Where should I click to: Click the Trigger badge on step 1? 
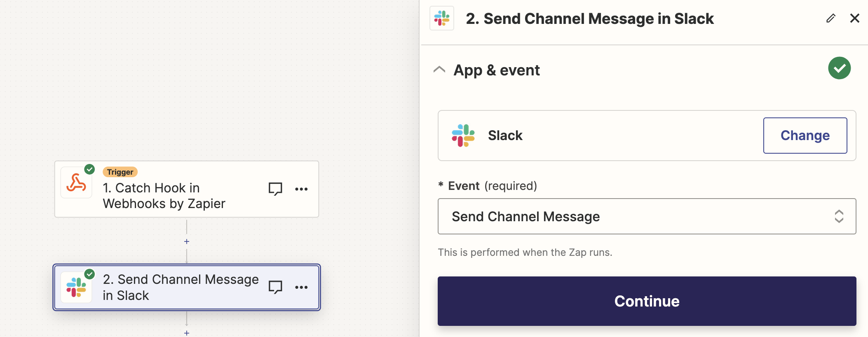(120, 172)
